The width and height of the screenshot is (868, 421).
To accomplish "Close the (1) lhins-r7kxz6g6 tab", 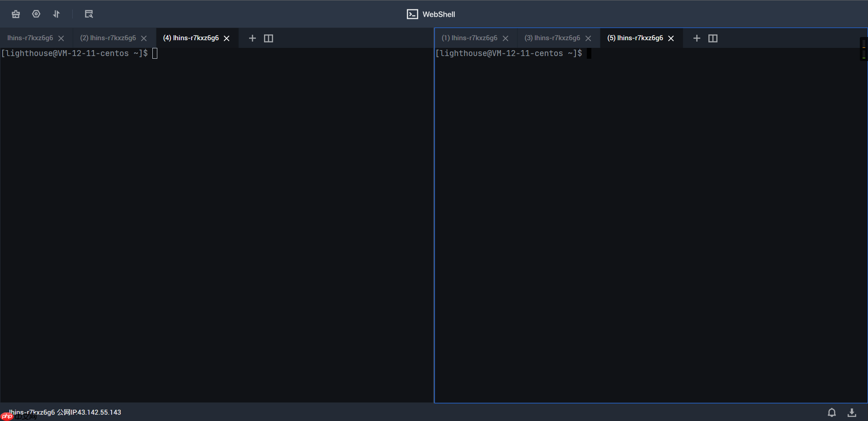I will click(x=505, y=38).
